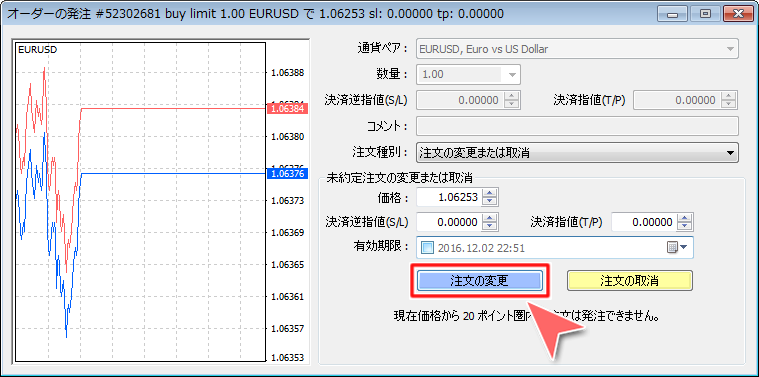Viewport: 759px width, 377px height.
Task: Open the expiry date calendar picker icon
Action: 677,248
